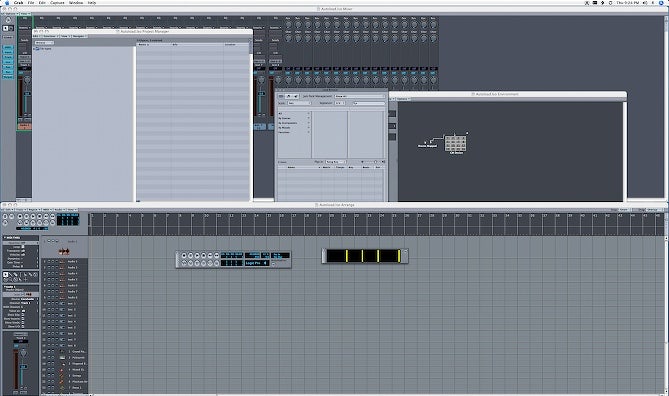Adjust the volume fader in the Arrange channel strip
The height and width of the screenshot is (396, 669).
coord(24,367)
